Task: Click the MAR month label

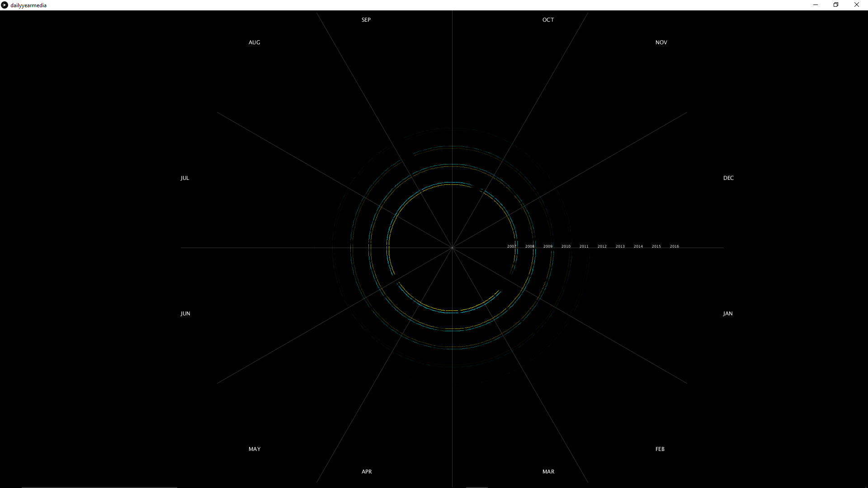Action: [x=548, y=472]
